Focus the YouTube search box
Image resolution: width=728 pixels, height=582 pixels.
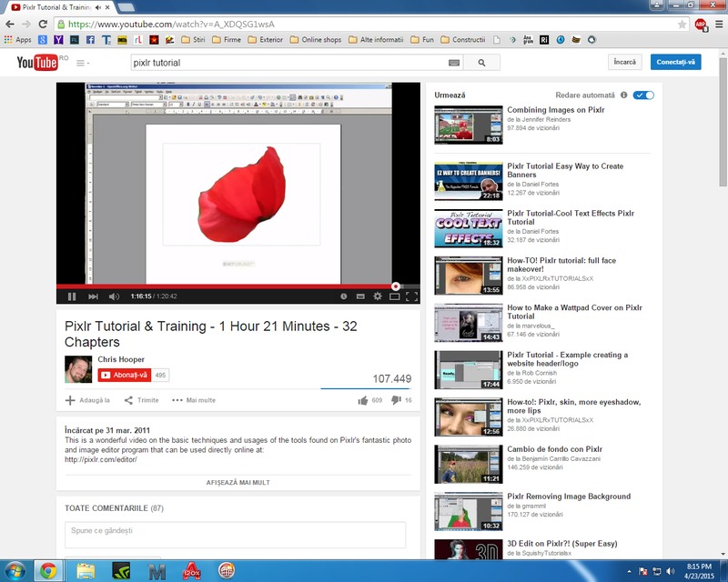click(x=288, y=63)
